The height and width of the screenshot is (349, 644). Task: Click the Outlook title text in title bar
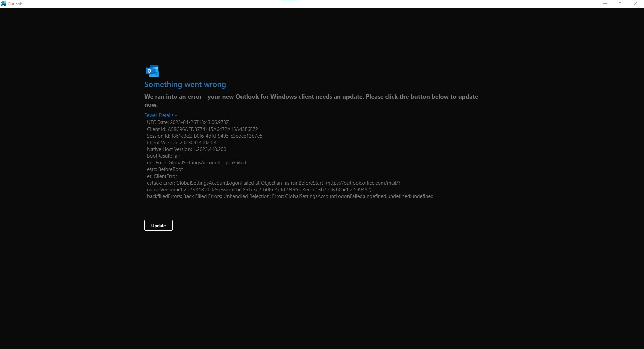(15, 4)
